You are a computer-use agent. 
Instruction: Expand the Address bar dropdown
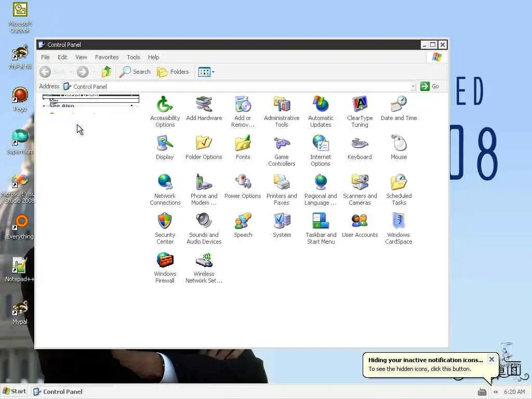click(413, 87)
